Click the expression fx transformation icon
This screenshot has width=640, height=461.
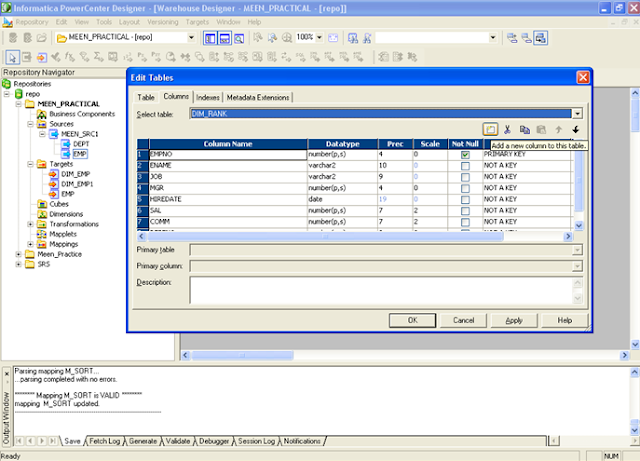(x=70, y=57)
